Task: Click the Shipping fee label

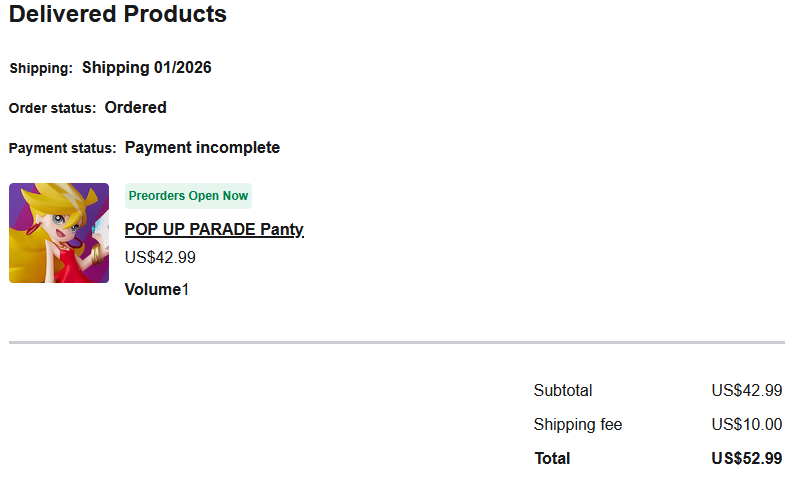Action: [x=578, y=425]
